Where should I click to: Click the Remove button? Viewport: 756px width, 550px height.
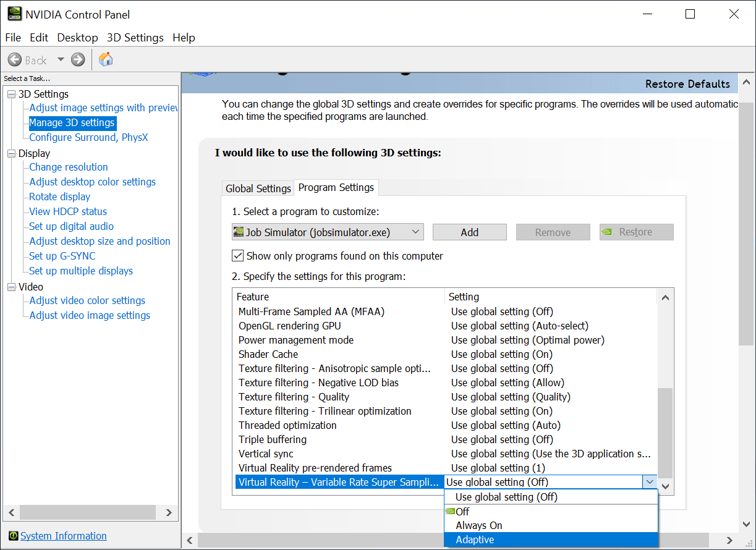click(553, 232)
